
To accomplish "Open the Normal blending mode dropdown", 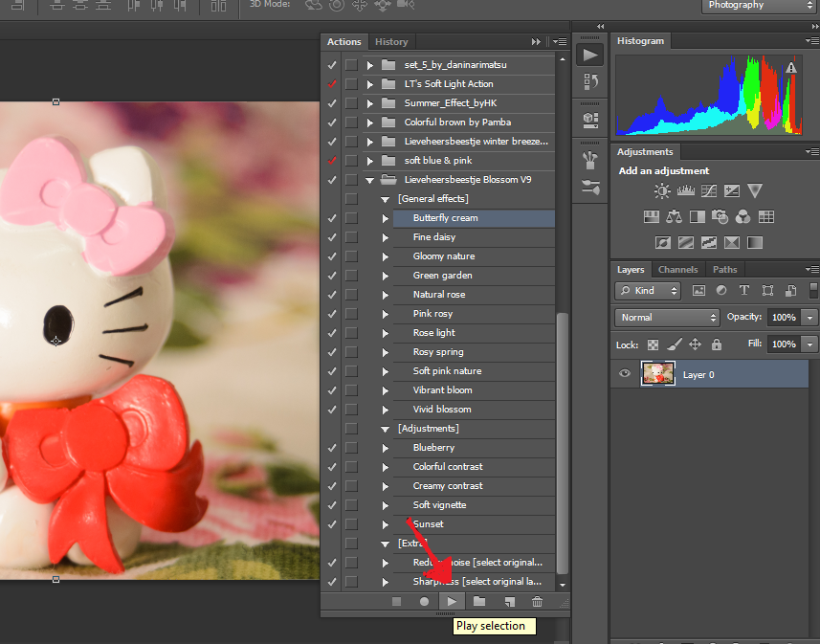I will tap(667, 317).
